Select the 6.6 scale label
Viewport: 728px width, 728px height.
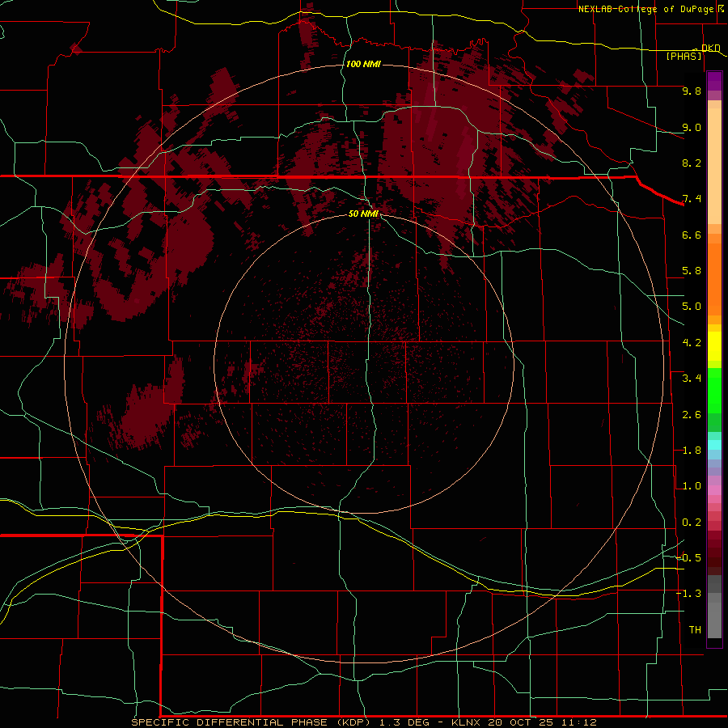pyautogui.click(x=692, y=235)
